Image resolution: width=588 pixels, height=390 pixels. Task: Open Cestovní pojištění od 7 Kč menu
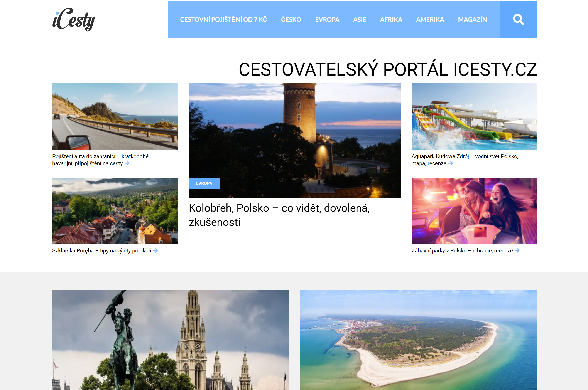[x=223, y=19]
